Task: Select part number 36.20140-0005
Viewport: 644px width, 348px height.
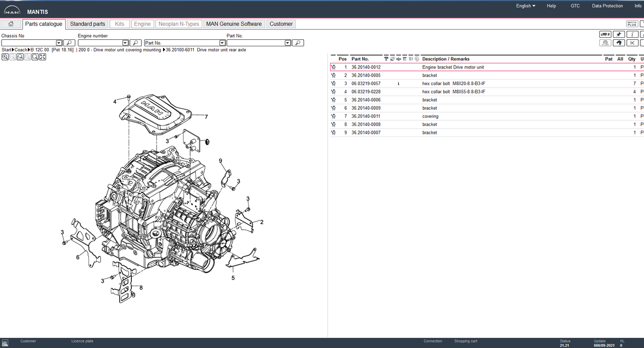Action: pyautogui.click(x=366, y=76)
